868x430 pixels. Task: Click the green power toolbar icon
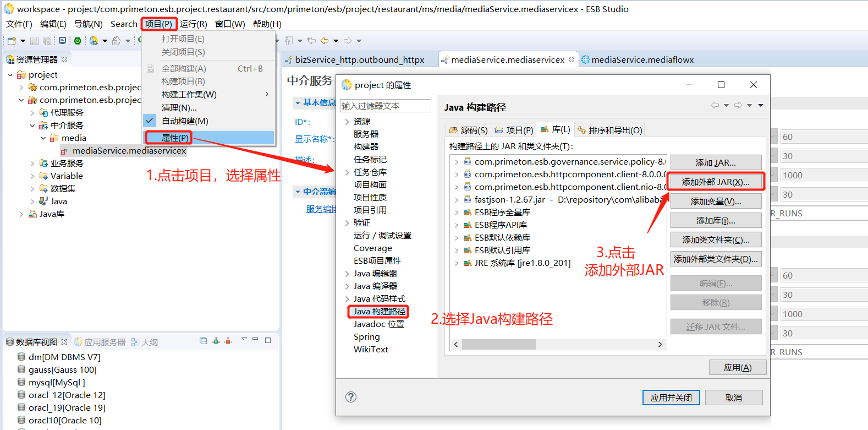point(78,41)
